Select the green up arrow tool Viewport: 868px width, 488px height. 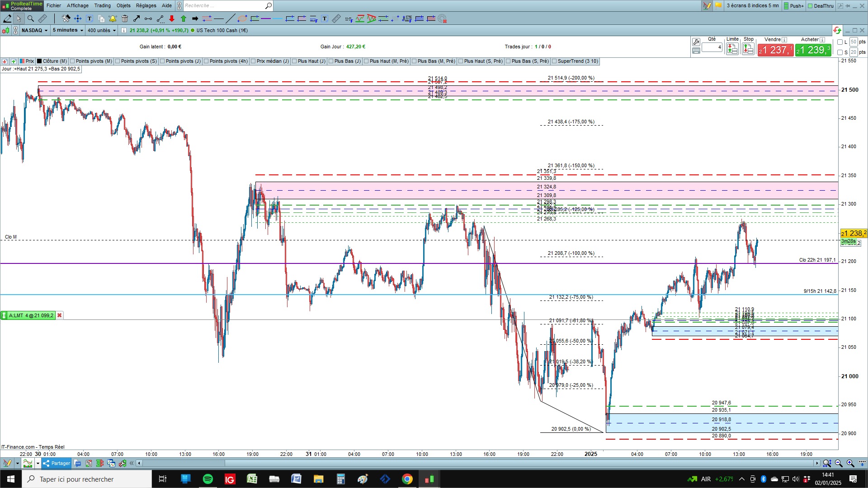184,19
